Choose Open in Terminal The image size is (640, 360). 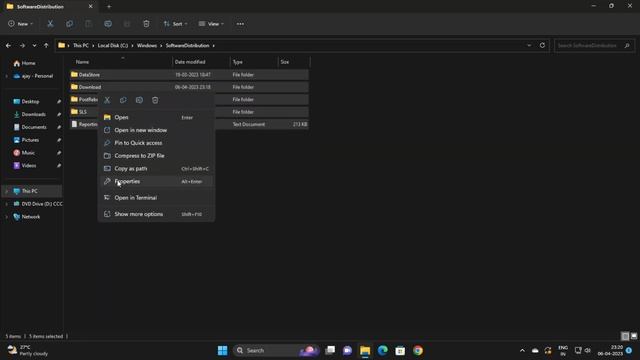pos(156,198)
